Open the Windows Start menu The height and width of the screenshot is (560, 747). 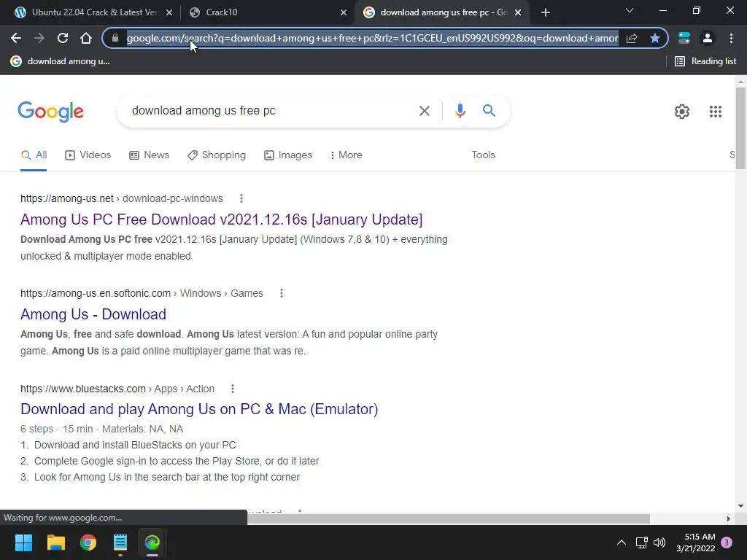[x=23, y=542]
